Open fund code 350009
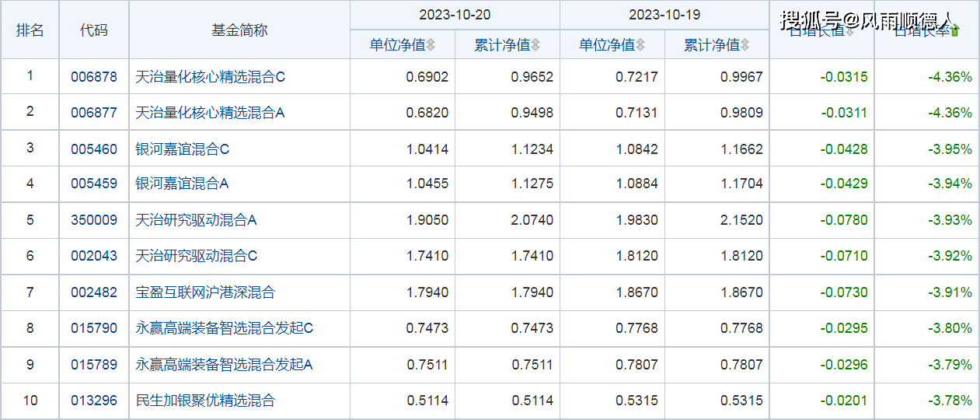The height and width of the screenshot is (420, 980). tap(94, 220)
